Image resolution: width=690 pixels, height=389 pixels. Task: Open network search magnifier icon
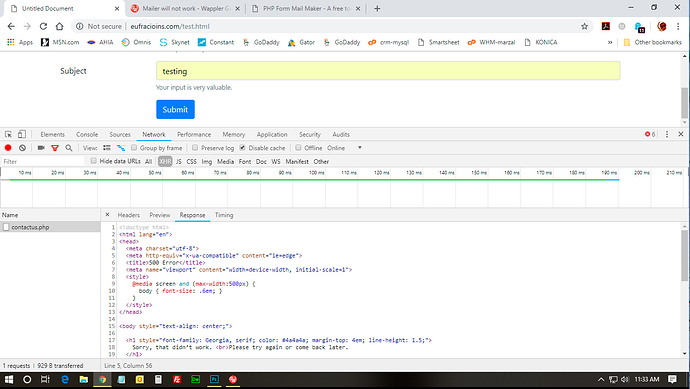(x=69, y=148)
